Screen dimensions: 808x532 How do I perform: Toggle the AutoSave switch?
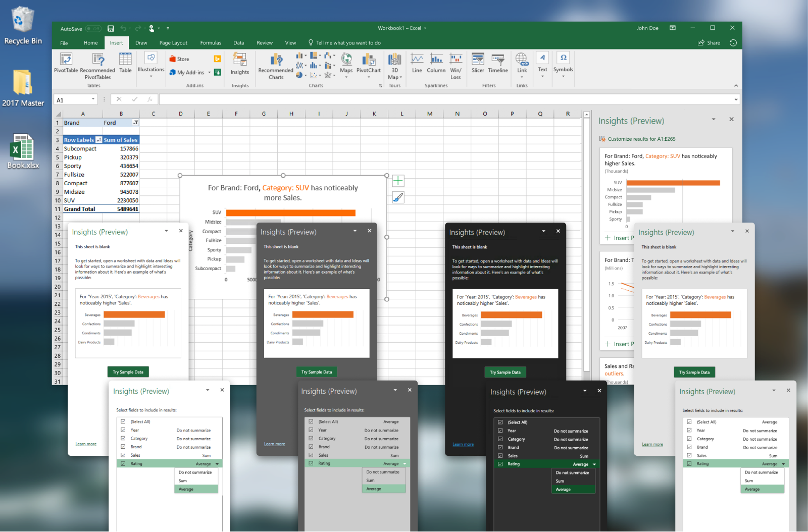(93, 29)
